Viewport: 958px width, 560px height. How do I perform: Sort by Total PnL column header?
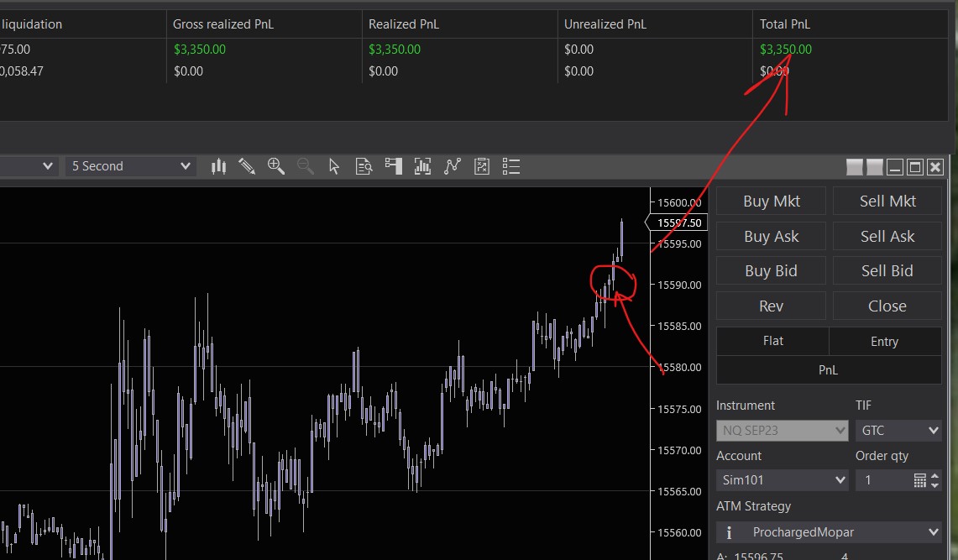coord(851,24)
